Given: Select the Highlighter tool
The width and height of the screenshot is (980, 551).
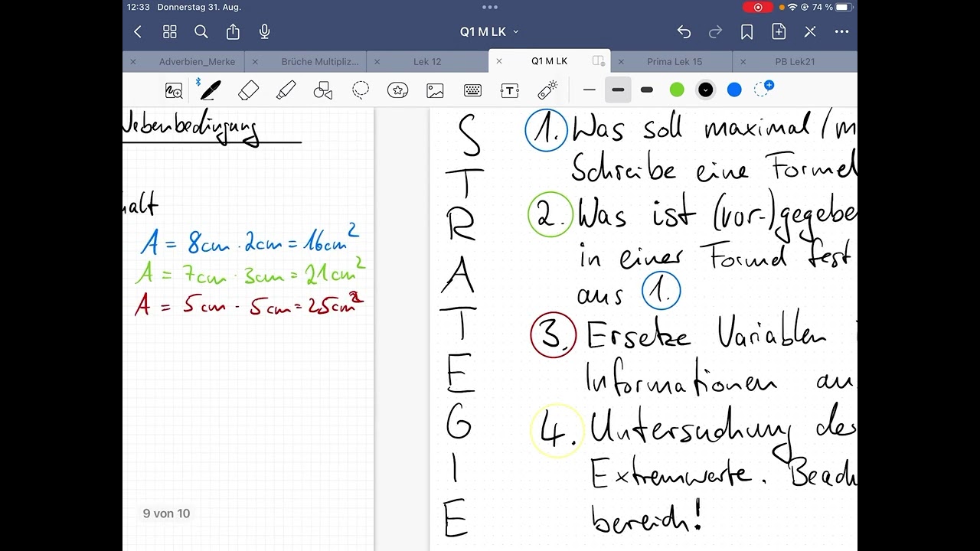Looking at the screenshot, I should pos(286,90).
